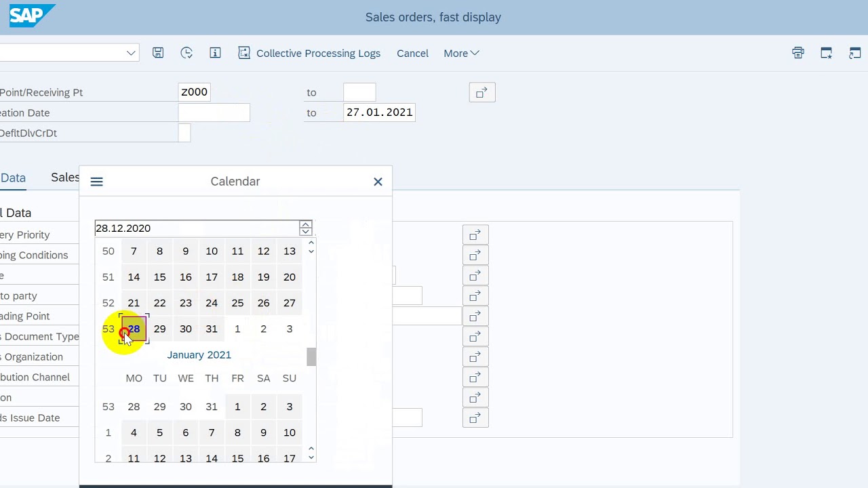Click the January 2021 month heading
Viewport: 868px width, 488px height.
pos(199,354)
